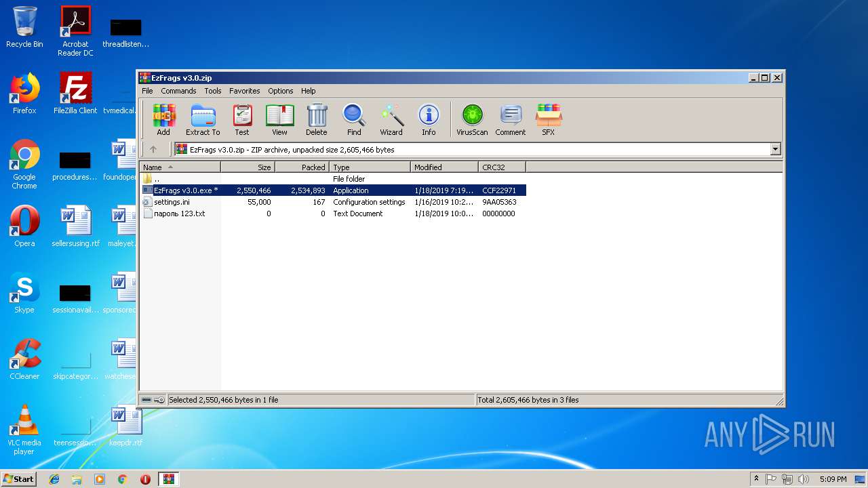Open the Favorites menu

244,91
